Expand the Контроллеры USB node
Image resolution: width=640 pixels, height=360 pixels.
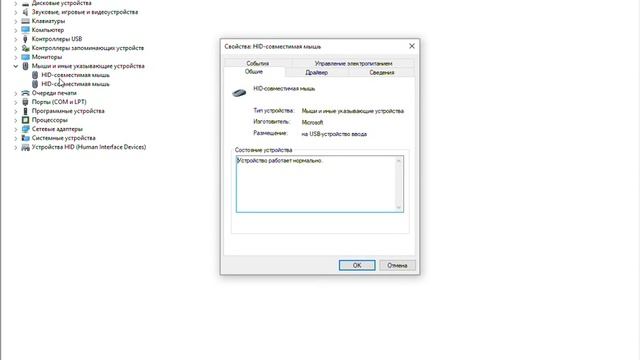[x=16, y=39]
